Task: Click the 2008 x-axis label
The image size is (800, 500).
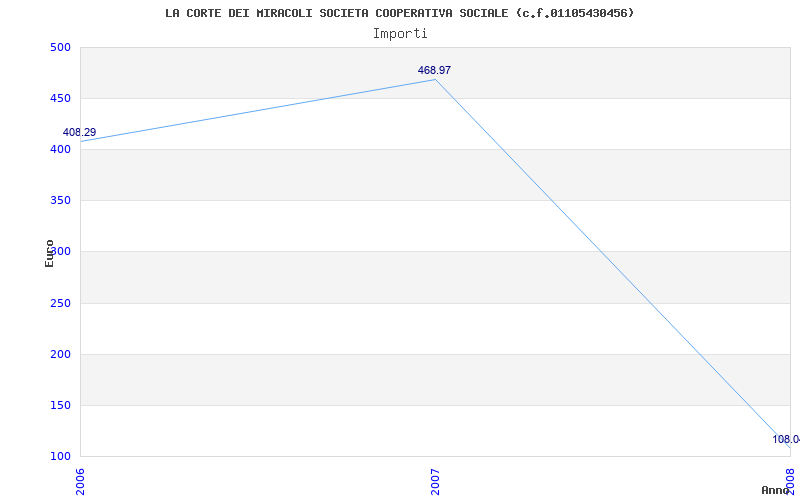Action: pyautogui.click(x=790, y=482)
